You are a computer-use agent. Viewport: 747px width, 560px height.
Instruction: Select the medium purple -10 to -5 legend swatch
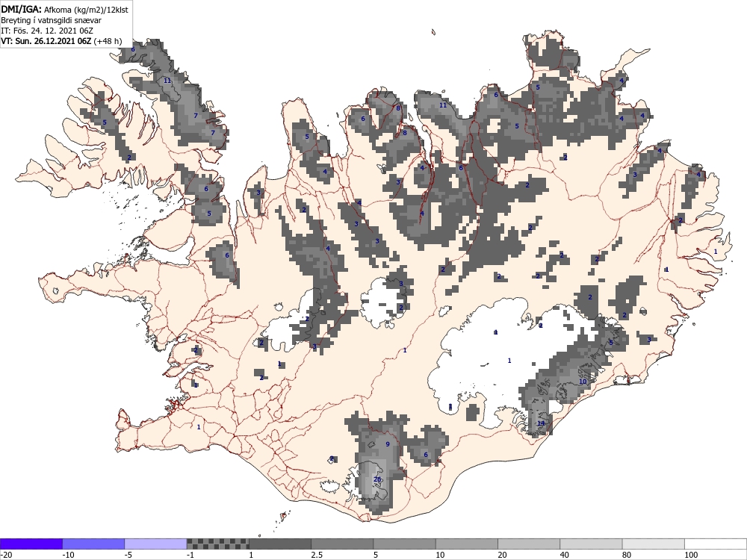[93, 544]
